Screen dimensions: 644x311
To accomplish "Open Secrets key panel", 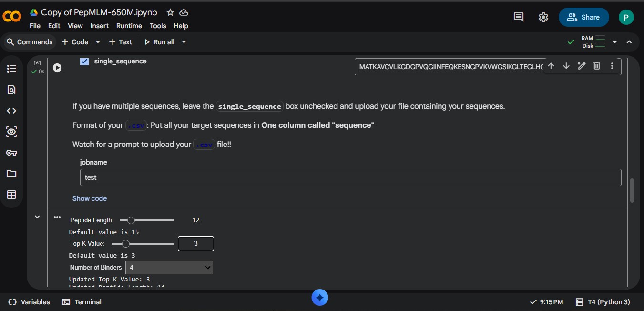I will 11,153.
